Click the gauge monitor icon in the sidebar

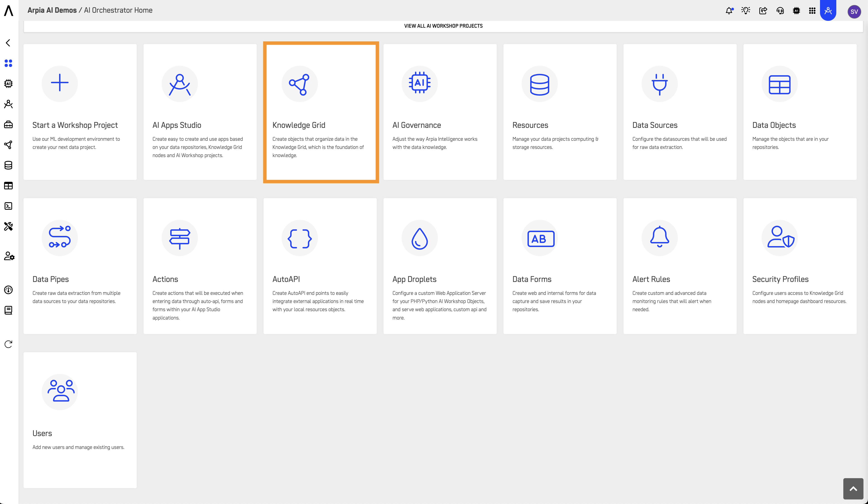(8, 290)
